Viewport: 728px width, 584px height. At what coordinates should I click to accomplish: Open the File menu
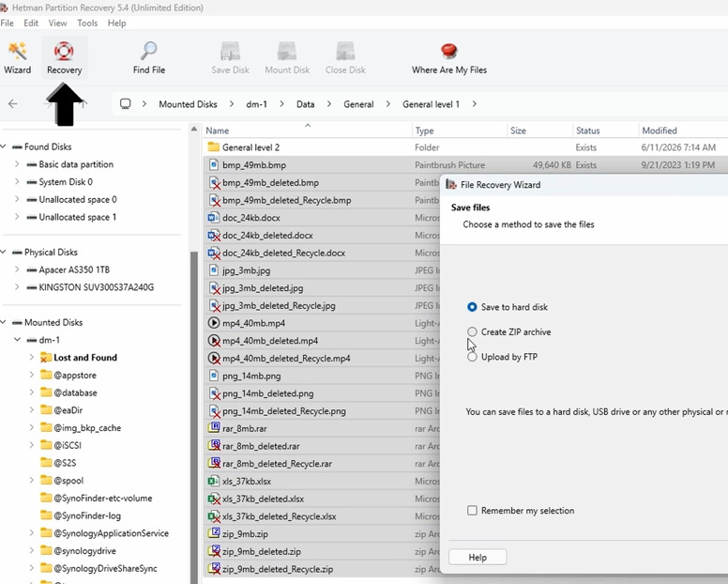click(x=7, y=23)
